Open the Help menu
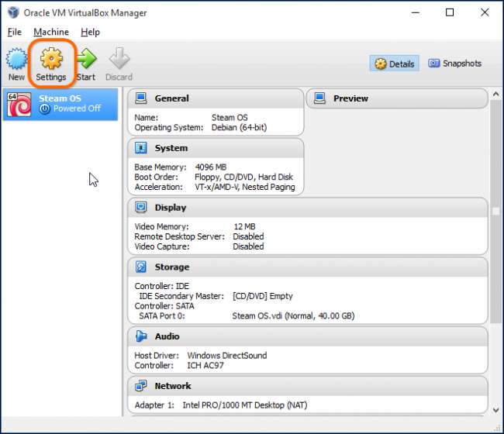The height and width of the screenshot is (434, 504). (x=91, y=32)
